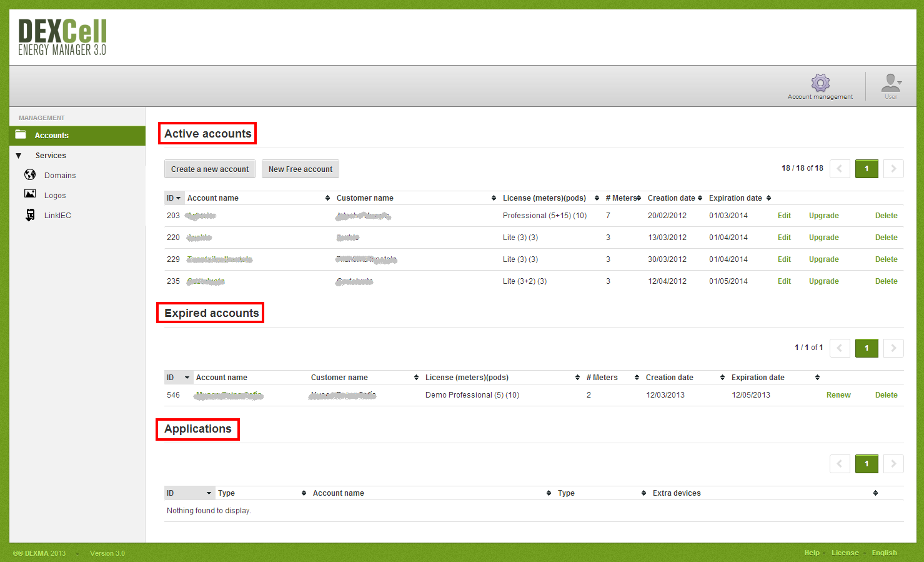Select page 1 of the Applications list
924x562 pixels.
(867, 464)
